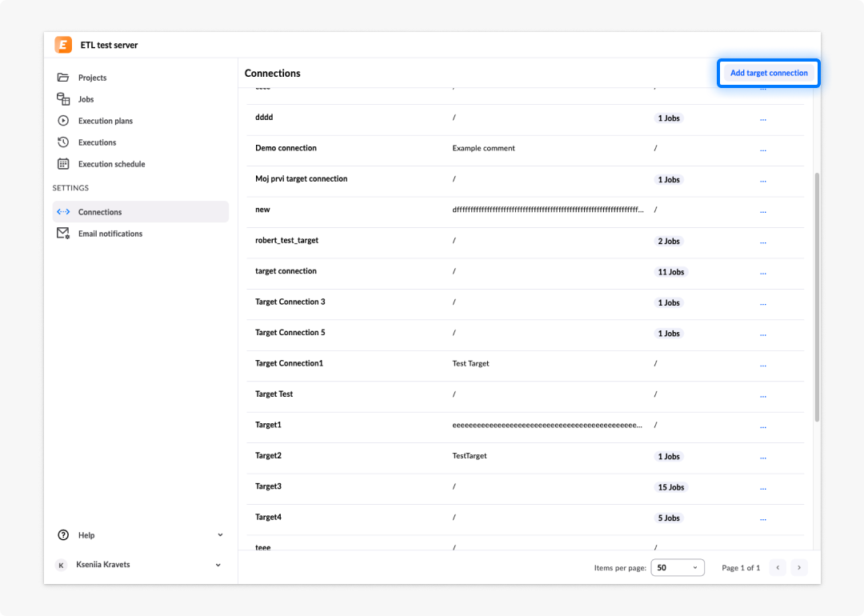The width and height of the screenshot is (864, 616).
Task: Click the Email notifications envelope icon
Action: click(63, 233)
